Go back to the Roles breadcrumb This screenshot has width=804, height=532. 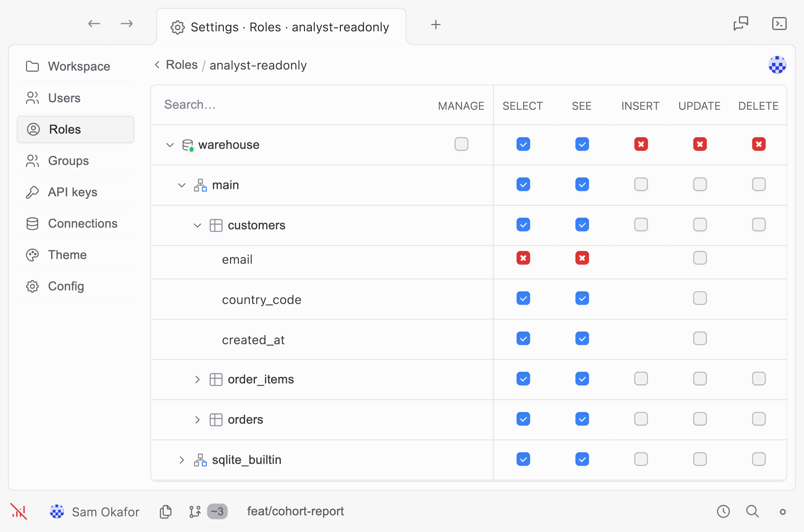pyautogui.click(x=182, y=65)
